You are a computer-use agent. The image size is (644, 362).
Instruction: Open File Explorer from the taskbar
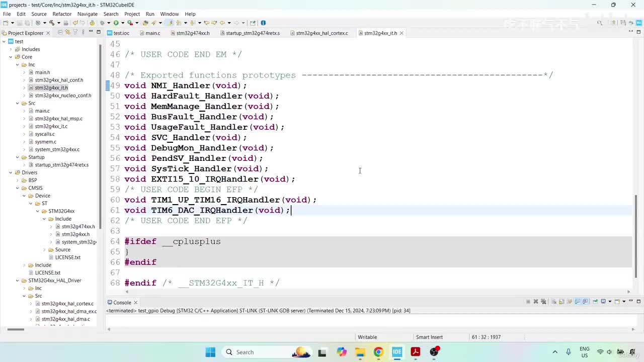coord(360,352)
